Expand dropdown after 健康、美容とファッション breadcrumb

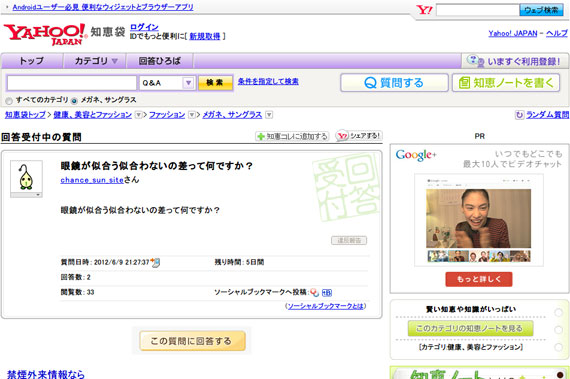[x=138, y=115]
